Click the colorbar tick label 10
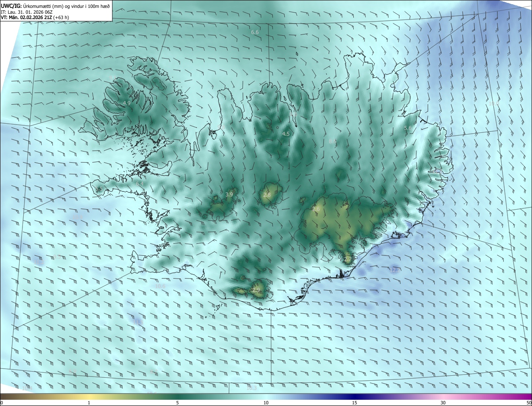 coord(266,403)
